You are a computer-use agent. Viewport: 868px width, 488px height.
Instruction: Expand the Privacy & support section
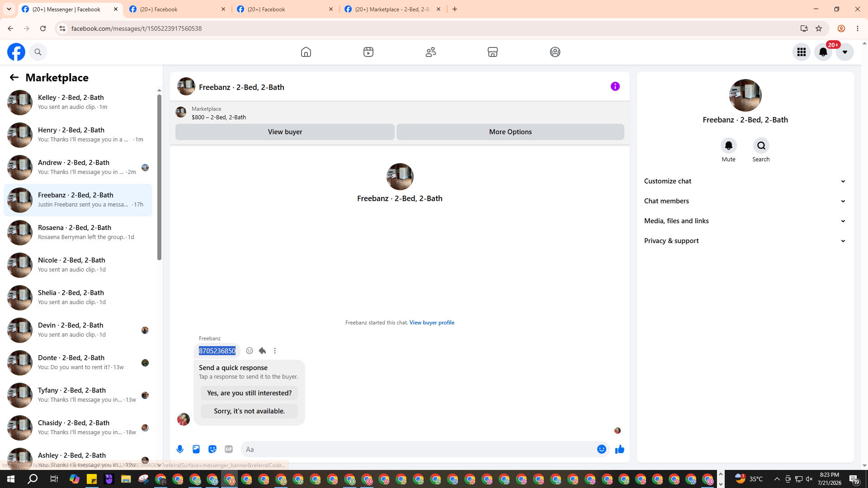(745, 241)
